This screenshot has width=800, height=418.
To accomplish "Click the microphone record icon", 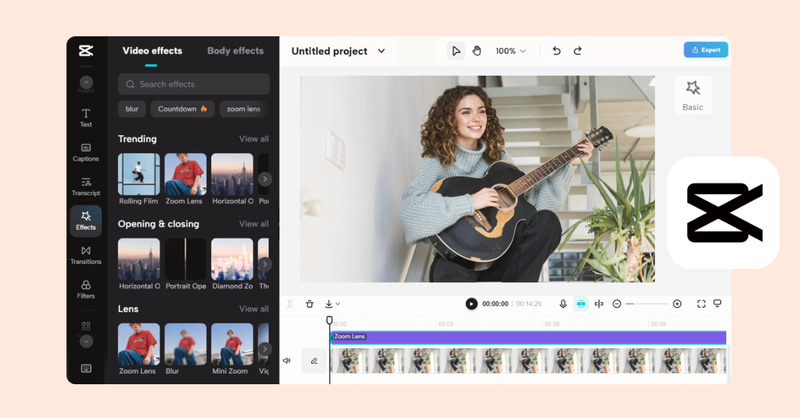I will [x=563, y=304].
